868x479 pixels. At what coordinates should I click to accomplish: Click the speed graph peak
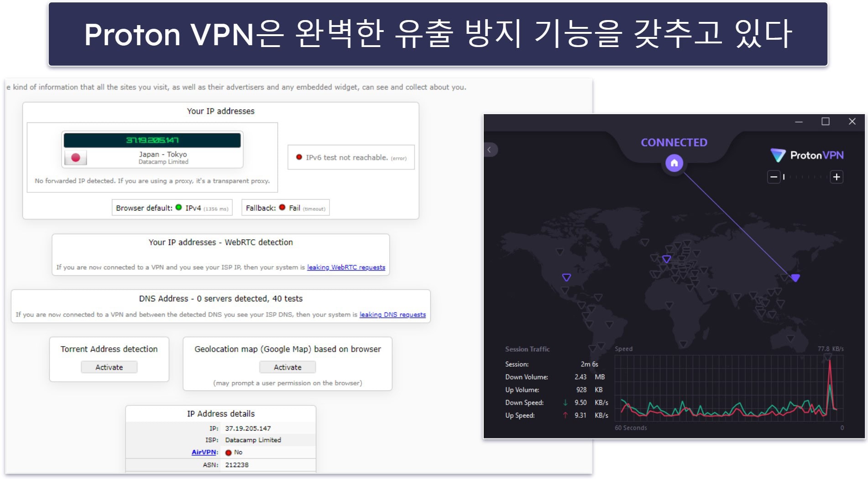tap(830, 363)
